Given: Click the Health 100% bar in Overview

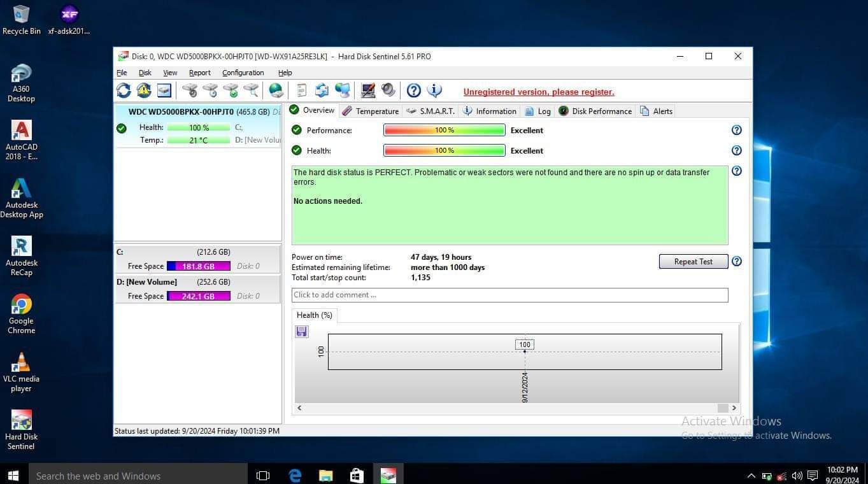Looking at the screenshot, I should tap(445, 150).
